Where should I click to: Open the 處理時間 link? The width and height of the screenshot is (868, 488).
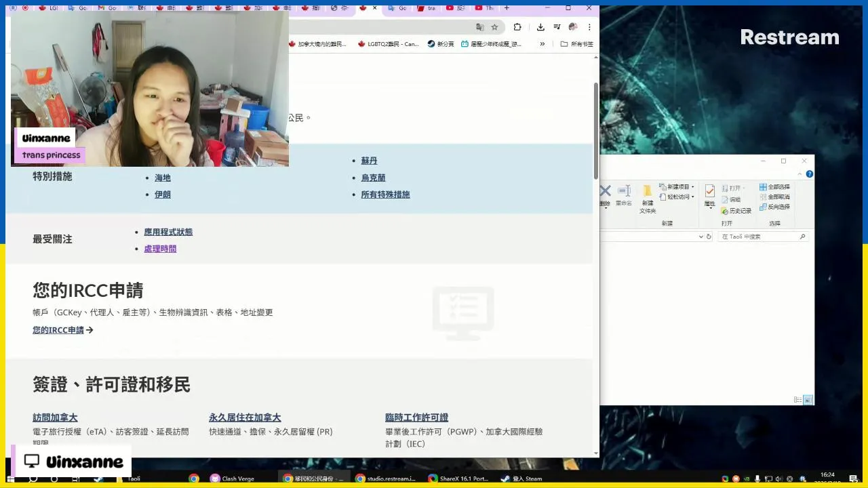tap(160, 249)
